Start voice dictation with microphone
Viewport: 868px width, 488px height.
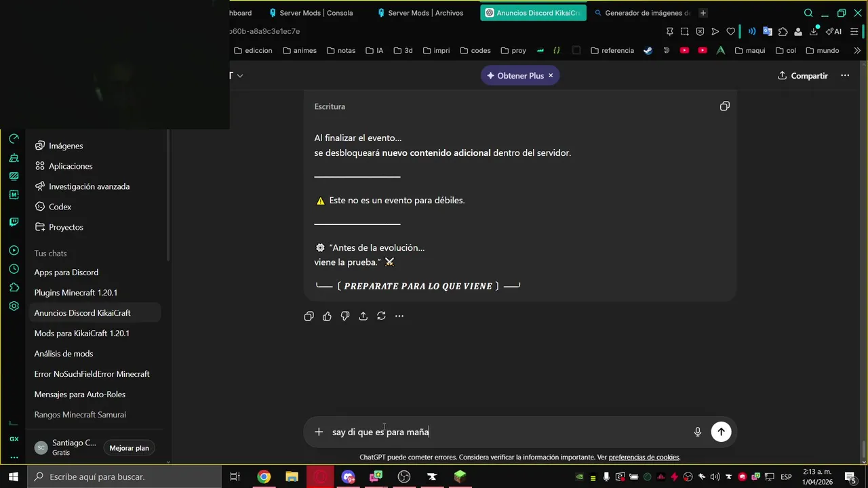pyautogui.click(x=698, y=432)
